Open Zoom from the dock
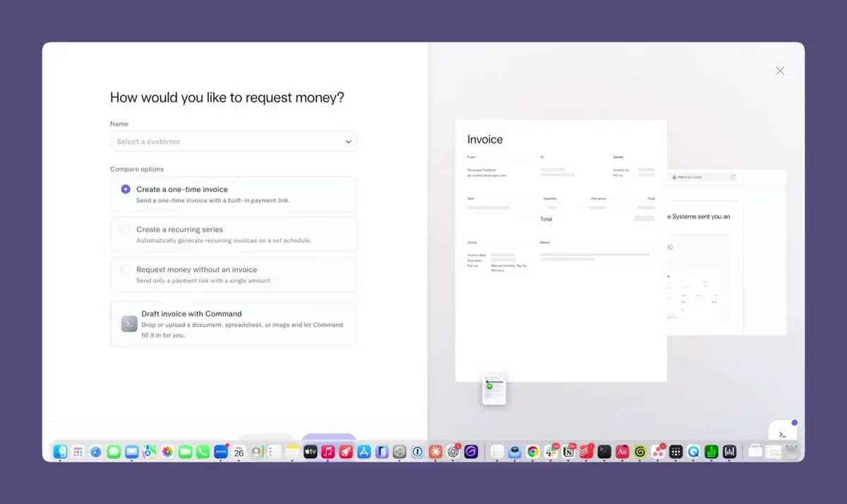The height and width of the screenshot is (504, 847). point(221,452)
